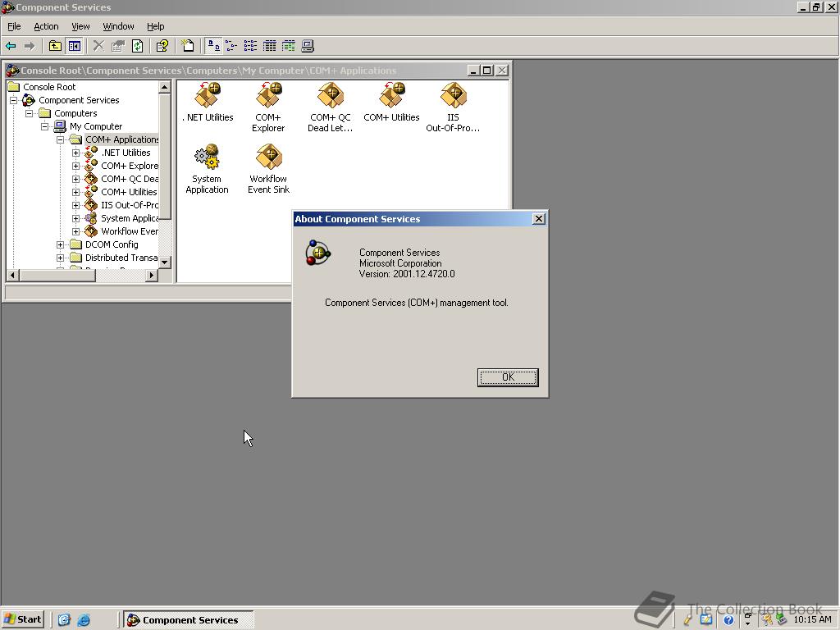Image resolution: width=840 pixels, height=630 pixels.
Task: Click tree pane horizontal scroll left arrow
Action: [x=12, y=276]
